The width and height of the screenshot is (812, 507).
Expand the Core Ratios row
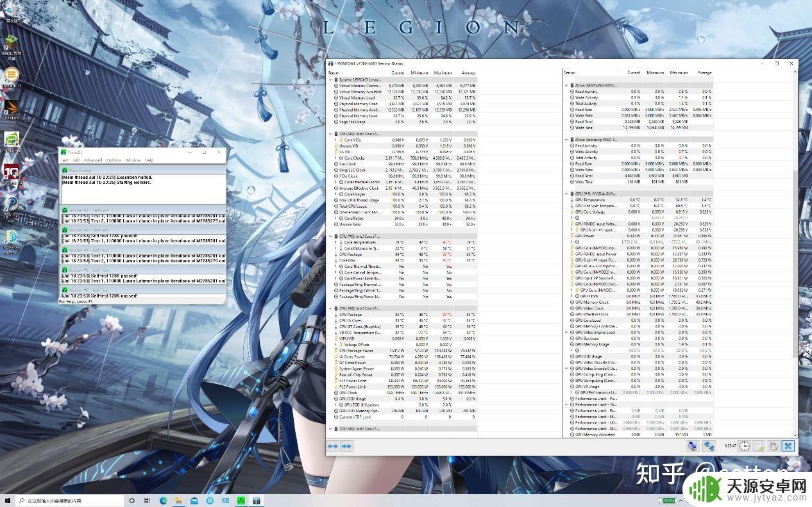(335, 219)
